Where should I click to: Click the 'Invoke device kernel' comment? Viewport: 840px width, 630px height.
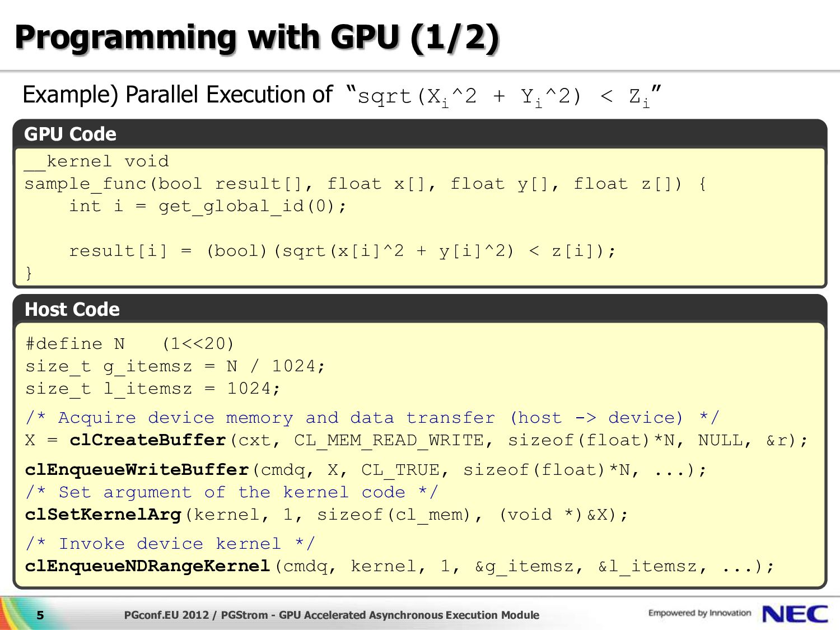tap(170, 544)
